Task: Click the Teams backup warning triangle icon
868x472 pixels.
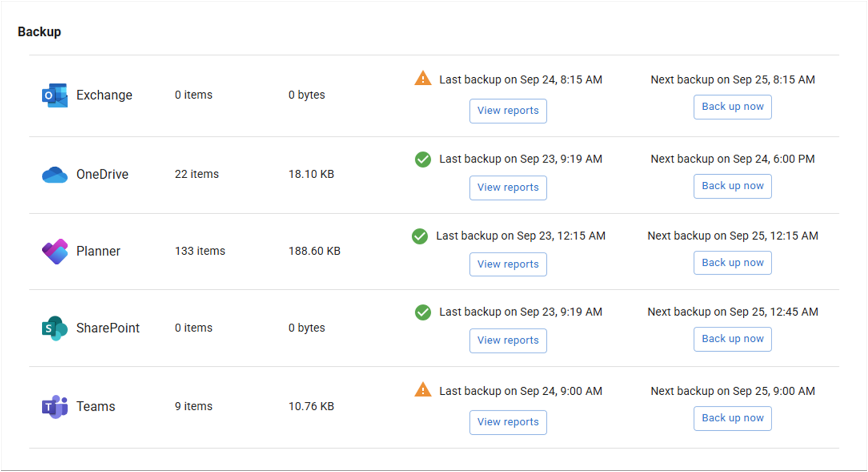Action: click(423, 390)
